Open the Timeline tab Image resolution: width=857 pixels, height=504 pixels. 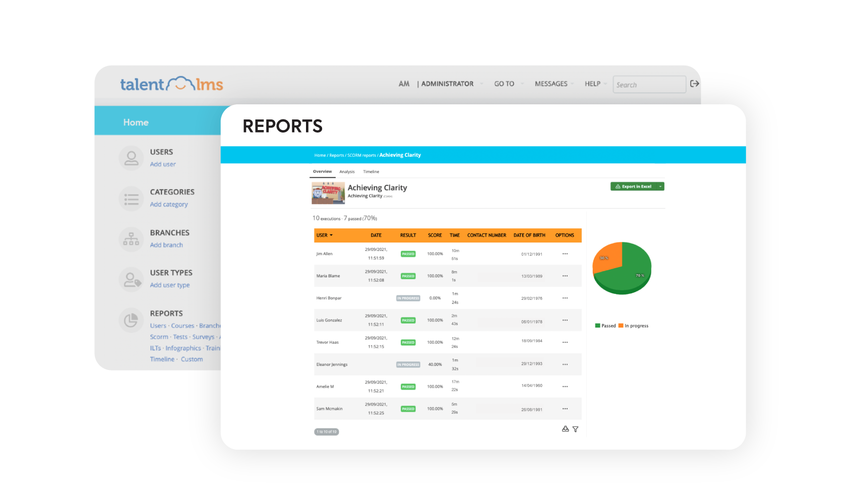pos(371,171)
